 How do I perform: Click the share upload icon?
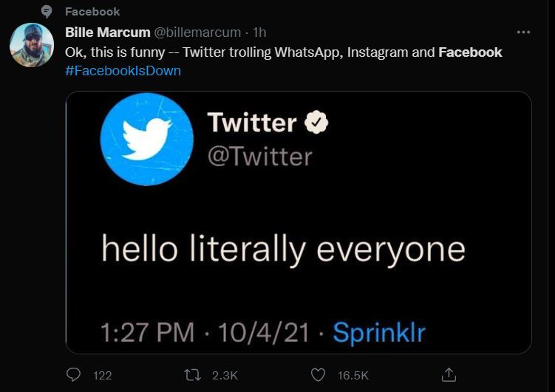click(449, 375)
